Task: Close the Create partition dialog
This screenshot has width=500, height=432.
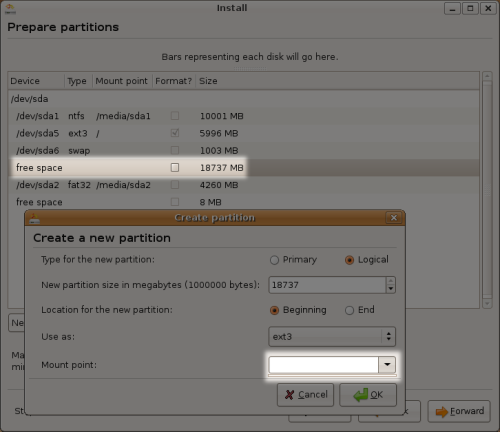Action: tap(394, 218)
